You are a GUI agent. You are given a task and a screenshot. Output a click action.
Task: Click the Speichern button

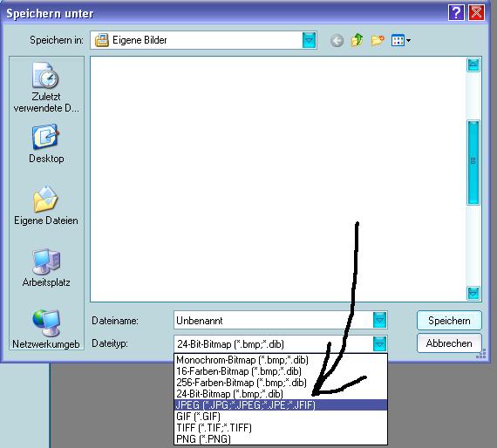tap(449, 321)
